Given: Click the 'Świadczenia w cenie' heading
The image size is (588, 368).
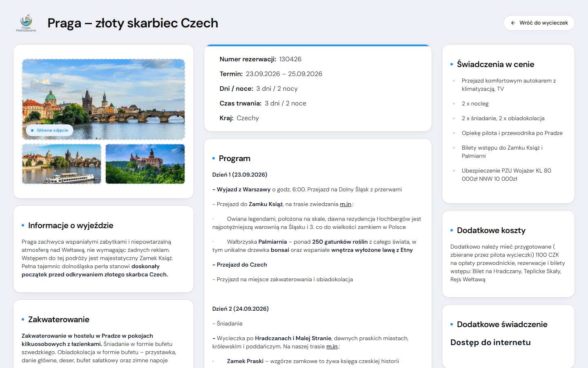Looking at the screenshot, I should [x=496, y=64].
